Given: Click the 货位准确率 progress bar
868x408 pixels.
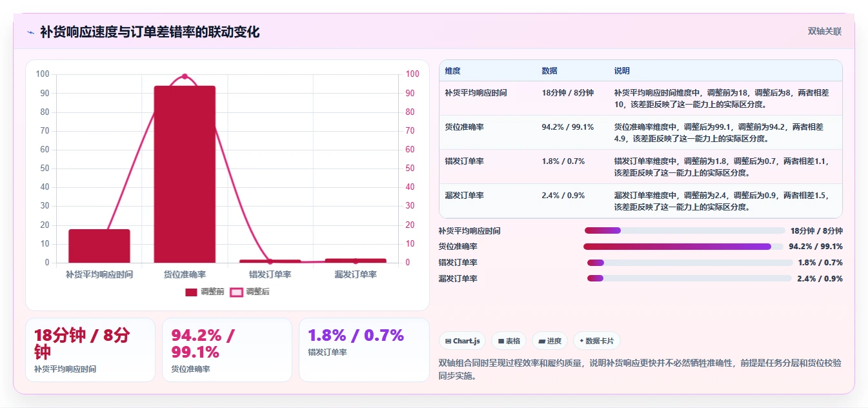Looking at the screenshot, I should [x=683, y=247].
